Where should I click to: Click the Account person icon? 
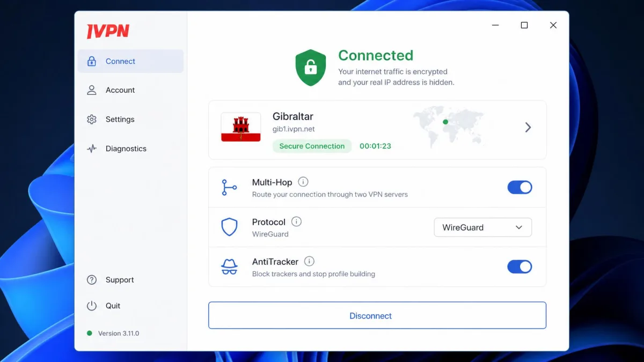coord(92,90)
